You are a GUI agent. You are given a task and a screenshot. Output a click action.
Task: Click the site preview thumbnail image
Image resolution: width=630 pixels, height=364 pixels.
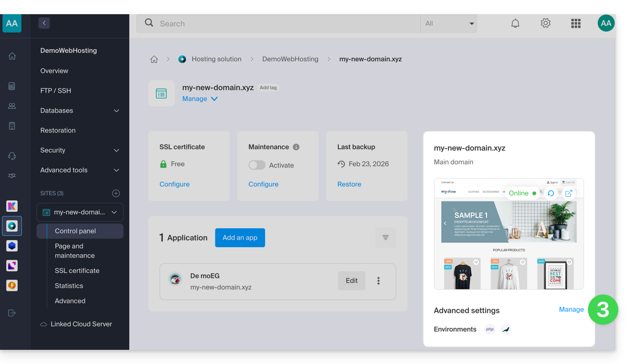(508, 246)
